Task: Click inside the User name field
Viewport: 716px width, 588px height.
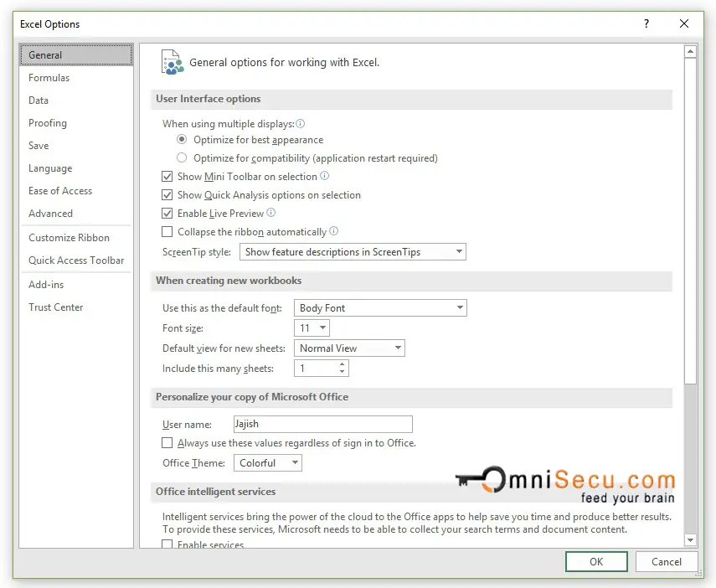Action: point(322,424)
